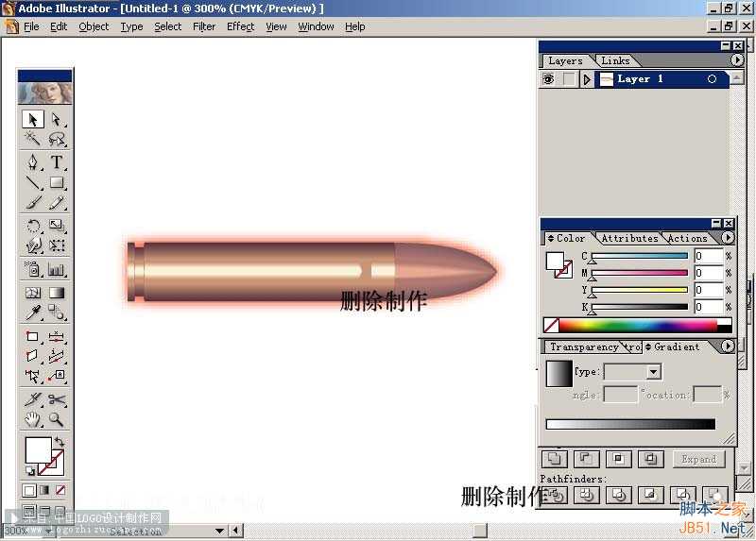This screenshot has width=756, height=541.
Task: Select the Symbol Sprayer tool
Action: coord(33,269)
